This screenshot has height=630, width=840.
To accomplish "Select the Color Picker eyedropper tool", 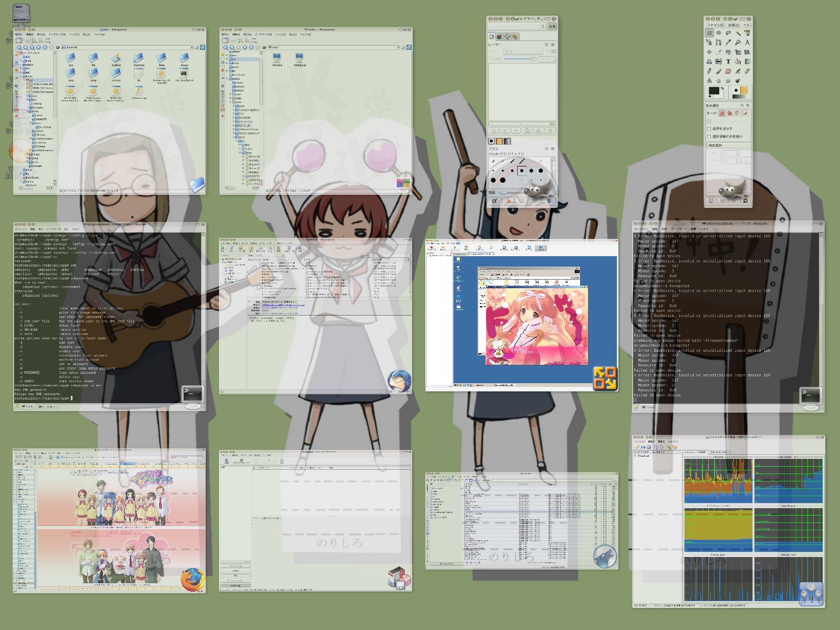I will coord(728,42).
